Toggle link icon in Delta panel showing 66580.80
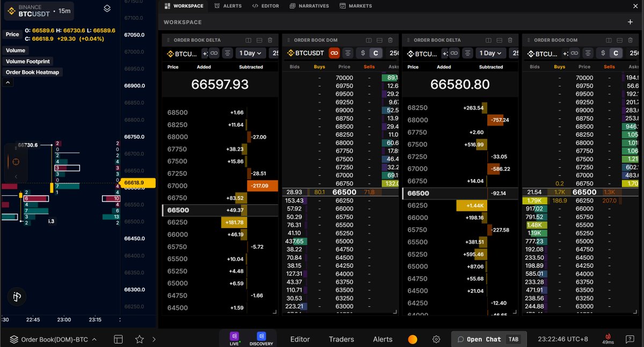Screen dimensions: 644x347 click(x=454, y=53)
